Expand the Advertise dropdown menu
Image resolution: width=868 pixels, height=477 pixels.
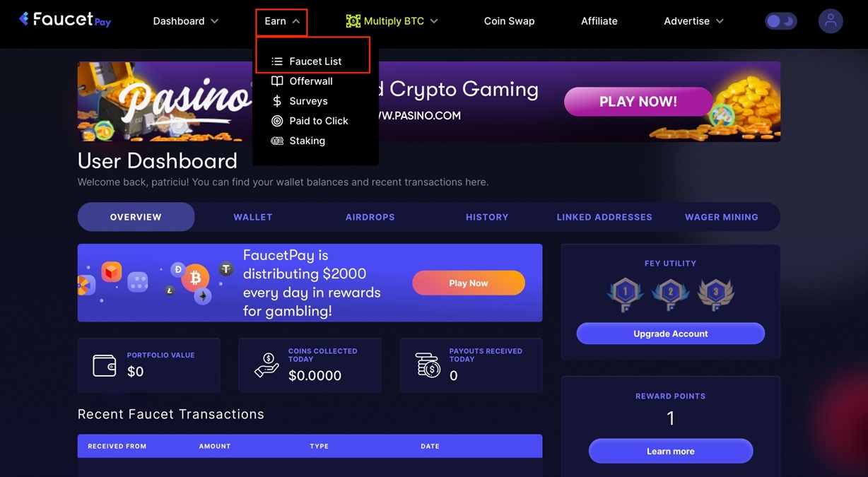[693, 21]
